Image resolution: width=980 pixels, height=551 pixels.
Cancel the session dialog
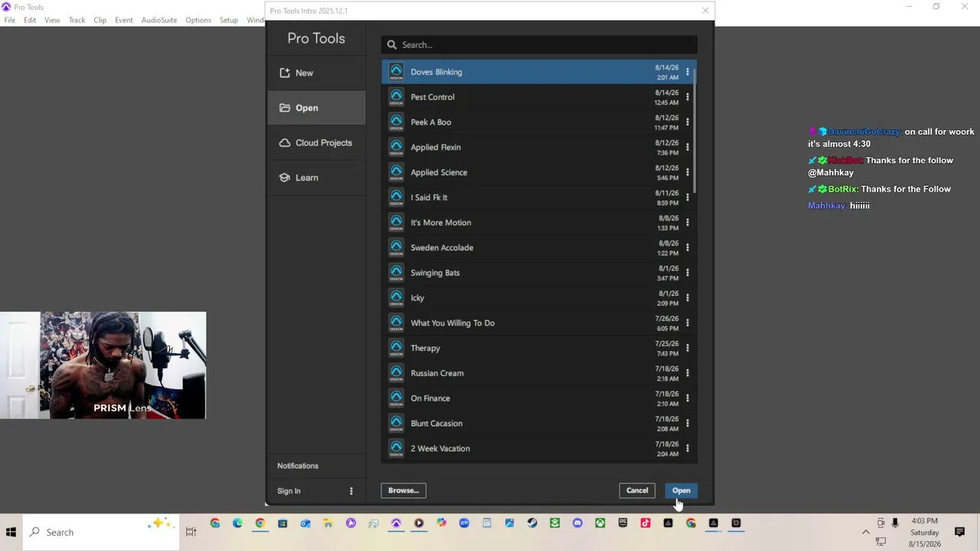[637, 491]
